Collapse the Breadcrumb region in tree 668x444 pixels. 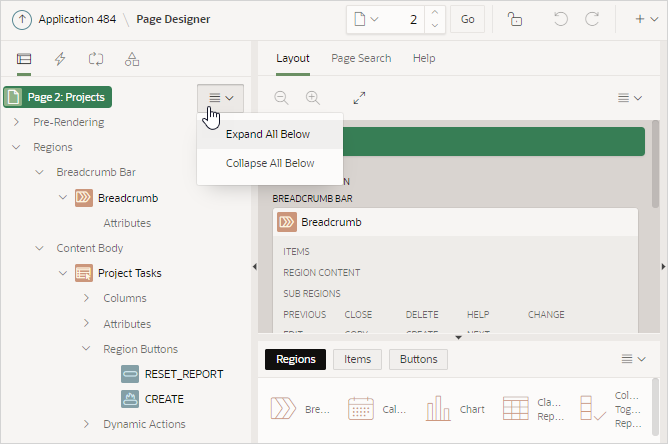63,197
